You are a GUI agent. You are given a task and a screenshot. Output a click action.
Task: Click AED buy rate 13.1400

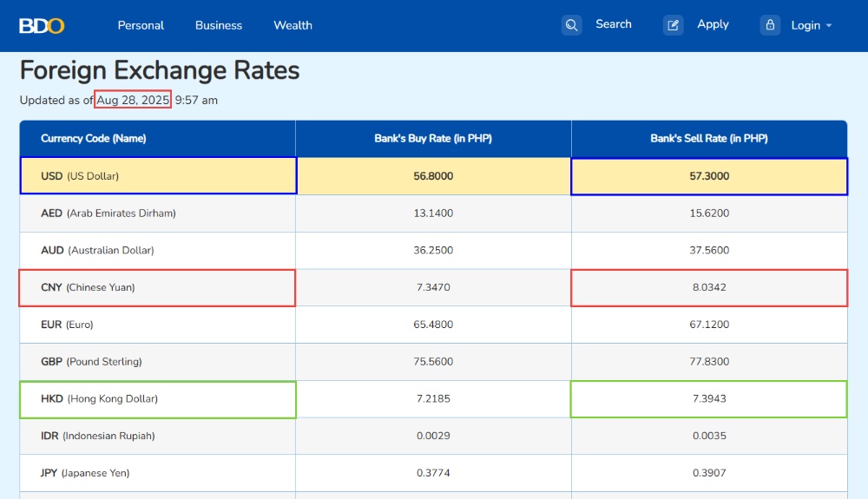point(433,213)
